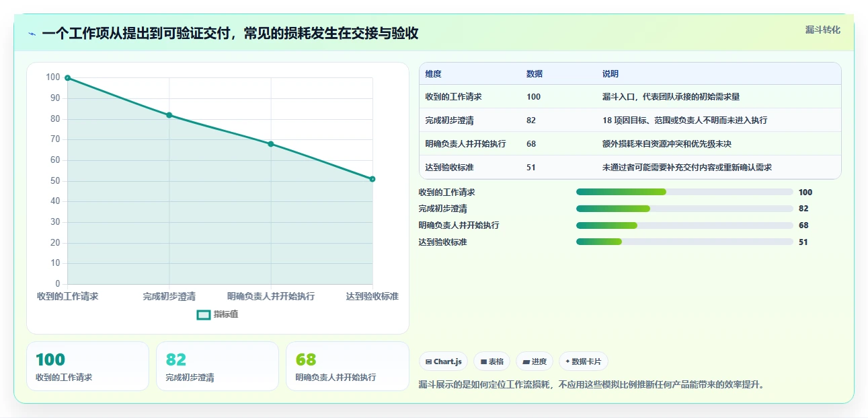Viewport: 868px width, 418px height.
Task: Click the stat card showing 68
Action: point(348,366)
